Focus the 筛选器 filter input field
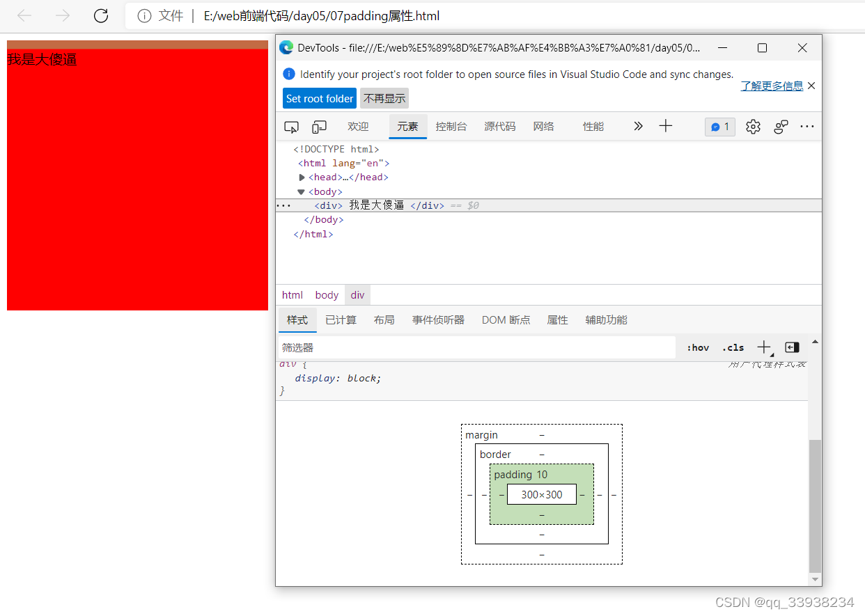The image size is (865, 616). pyautogui.click(x=476, y=347)
